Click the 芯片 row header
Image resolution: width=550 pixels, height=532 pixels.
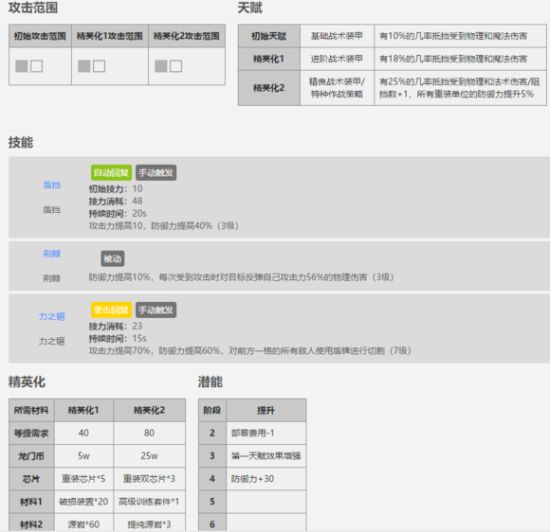click(32, 479)
